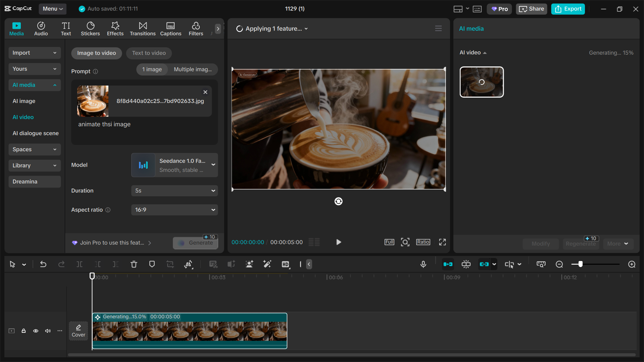The image size is (644, 362).
Task: Open the Seedance 1.0 model selector
Action: [174, 165]
